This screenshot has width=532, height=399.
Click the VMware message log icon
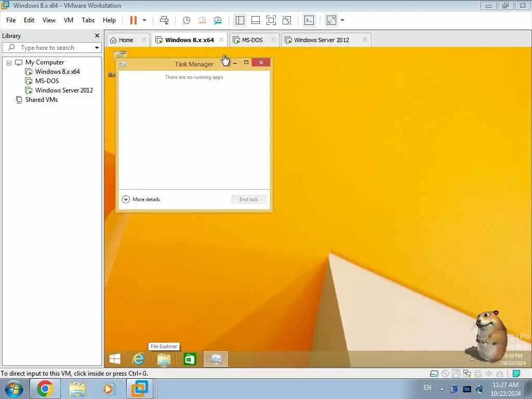pos(516,374)
